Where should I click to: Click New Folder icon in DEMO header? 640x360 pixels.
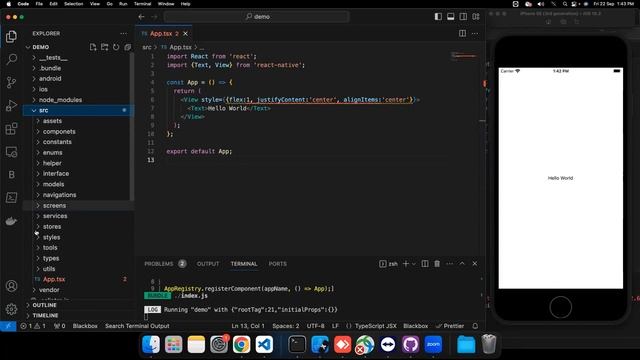[x=104, y=47]
